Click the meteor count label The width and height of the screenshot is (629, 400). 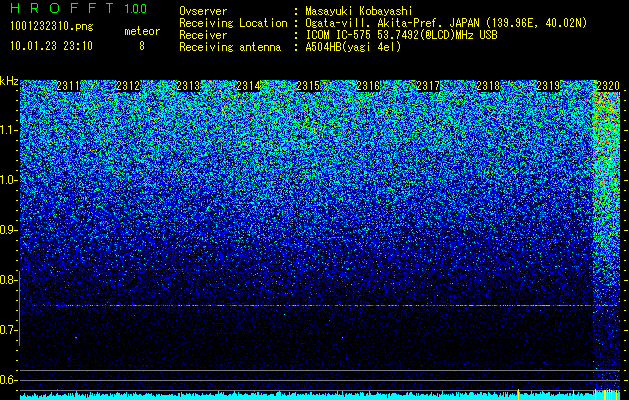[x=142, y=31]
